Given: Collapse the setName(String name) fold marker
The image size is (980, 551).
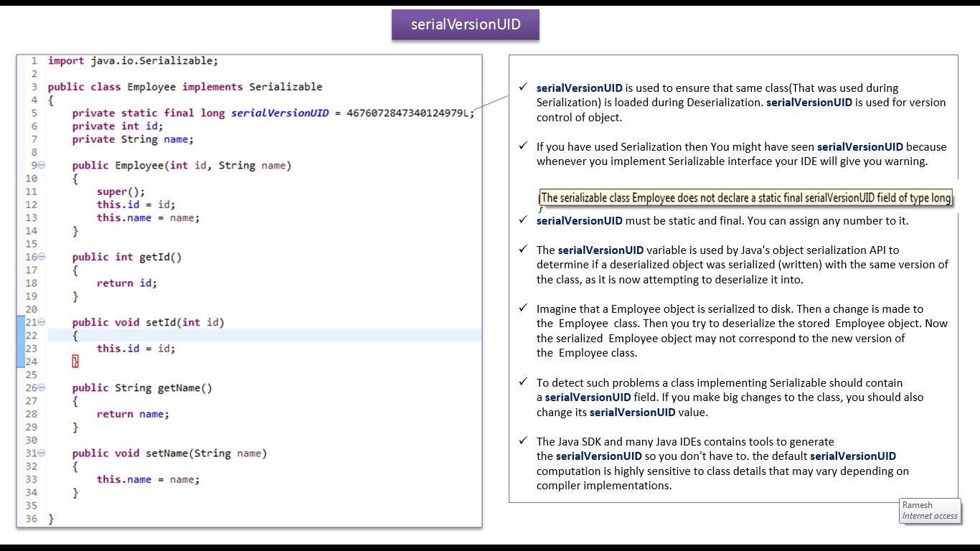Looking at the screenshot, I should click(x=41, y=453).
